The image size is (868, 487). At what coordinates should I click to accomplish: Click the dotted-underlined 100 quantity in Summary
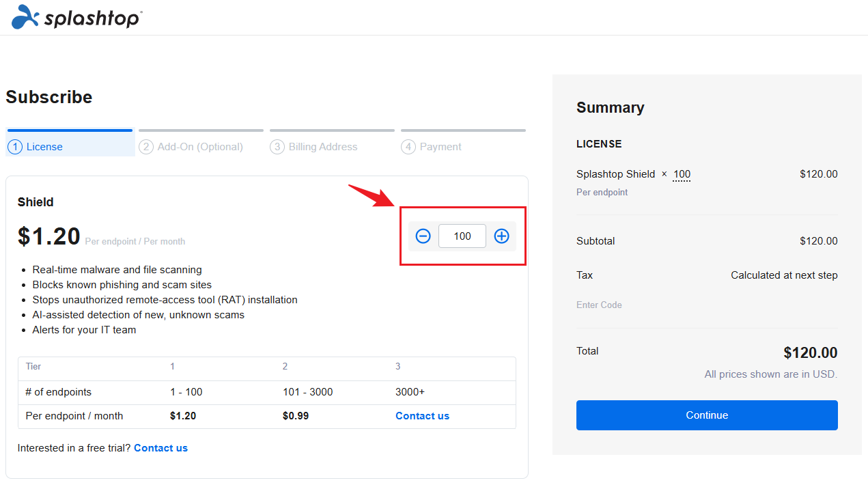(682, 174)
